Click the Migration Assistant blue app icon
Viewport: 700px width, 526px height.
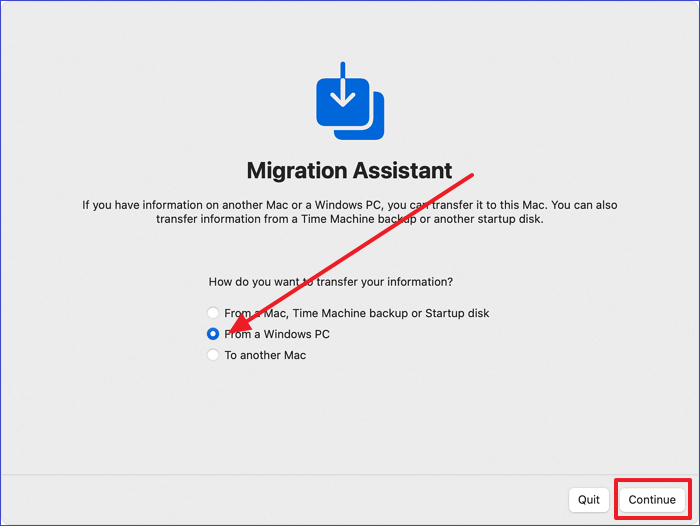[x=343, y=102]
